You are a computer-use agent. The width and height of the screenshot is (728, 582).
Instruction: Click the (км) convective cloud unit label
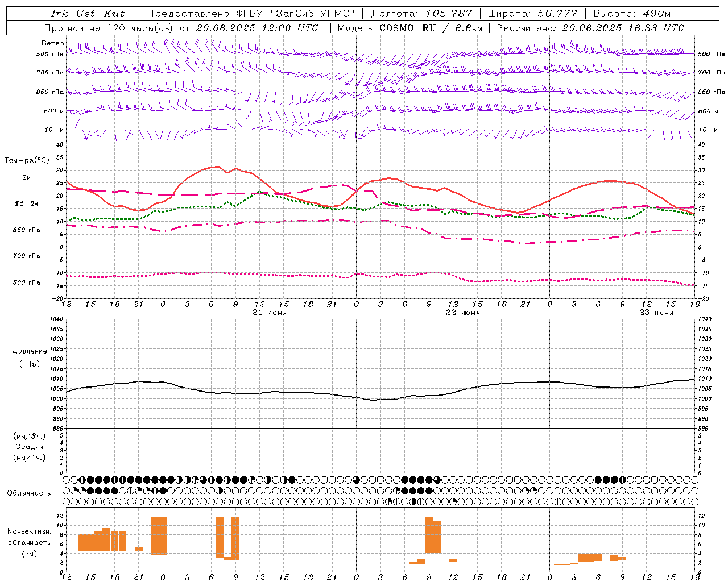[x=30, y=554]
